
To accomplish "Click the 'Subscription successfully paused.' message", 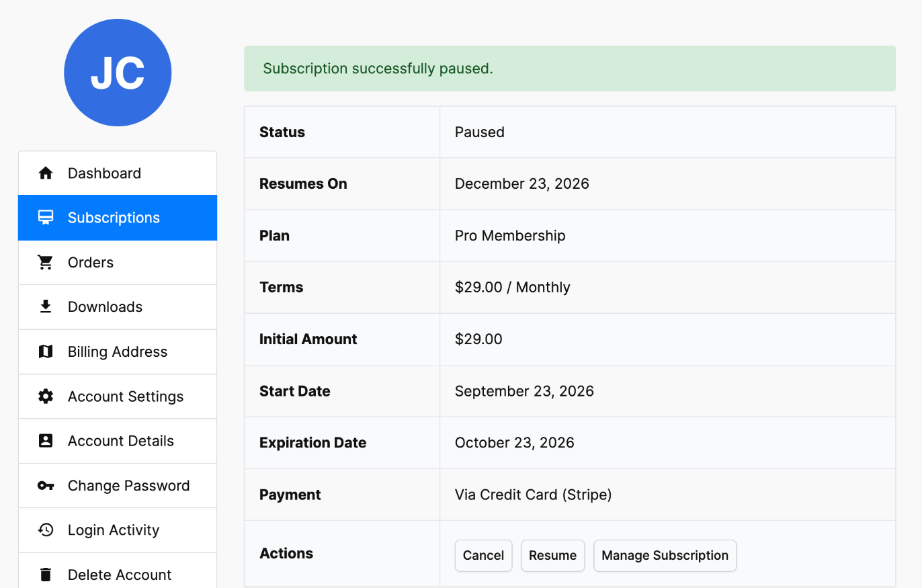I will click(x=378, y=69).
